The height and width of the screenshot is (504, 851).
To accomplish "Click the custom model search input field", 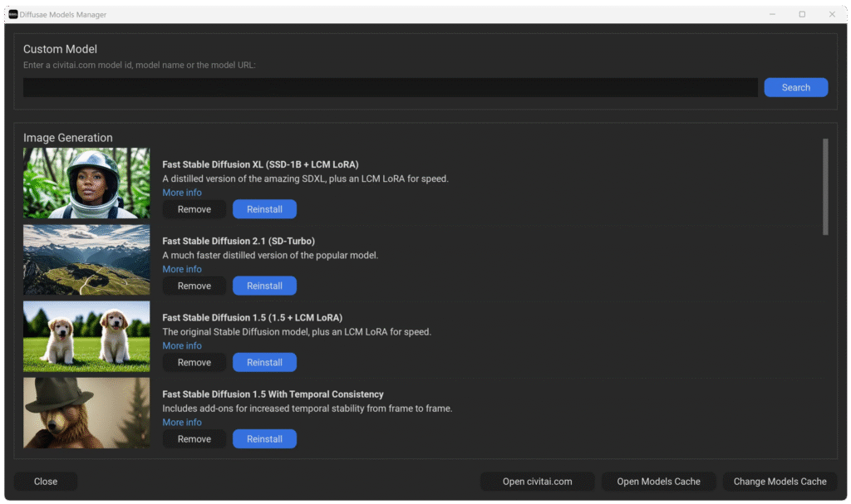I will coord(390,87).
